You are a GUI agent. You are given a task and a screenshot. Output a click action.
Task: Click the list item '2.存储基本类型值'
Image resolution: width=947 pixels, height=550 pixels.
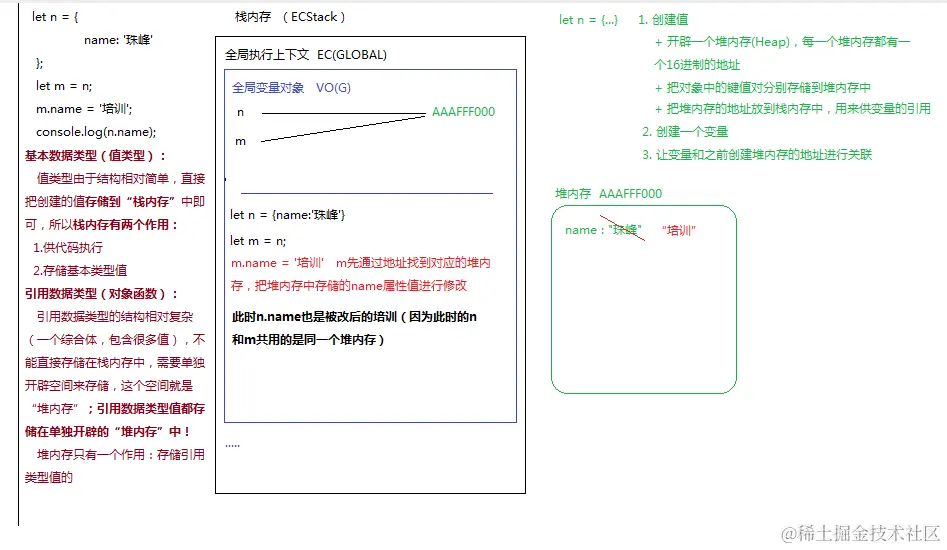pos(80,270)
